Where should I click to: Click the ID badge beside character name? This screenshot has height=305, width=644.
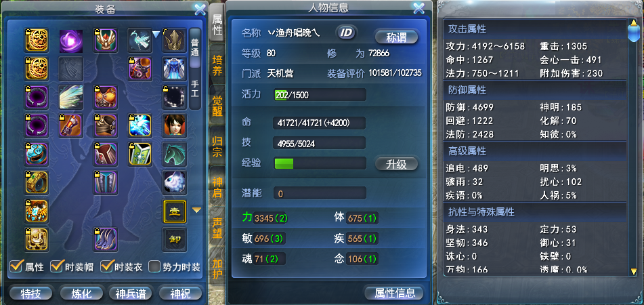coord(347,33)
